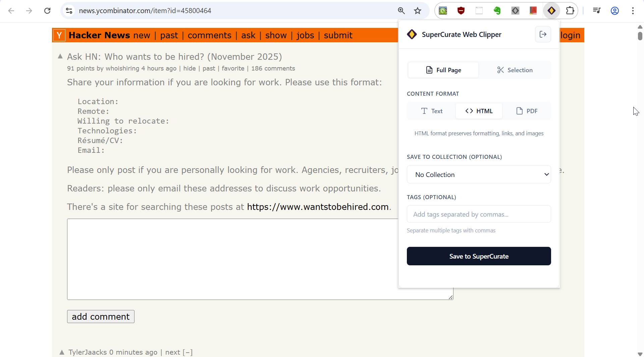Open the jobs link in HN header
The width and height of the screenshot is (644, 357).
[x=305, y=35]
